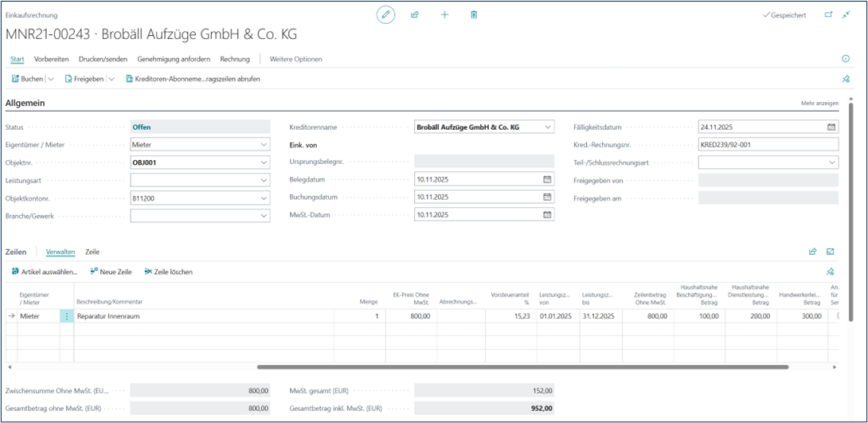Image resolution: width=868 pixels, height=423 pixels.
Task: Expand the Buchen split-button arrow
Action: [51, 79]
